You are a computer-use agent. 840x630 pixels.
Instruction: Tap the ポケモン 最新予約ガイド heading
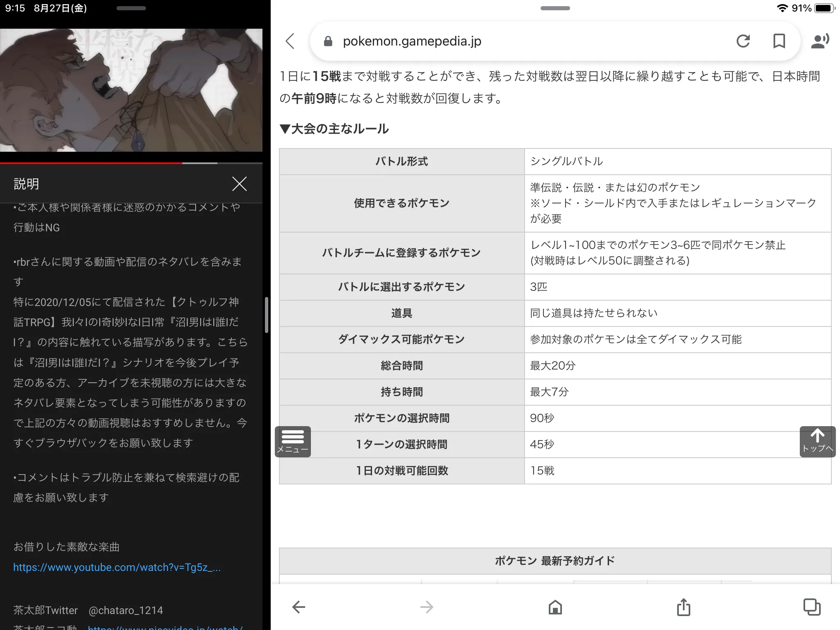pyautogui.click(x=555, y=561)
